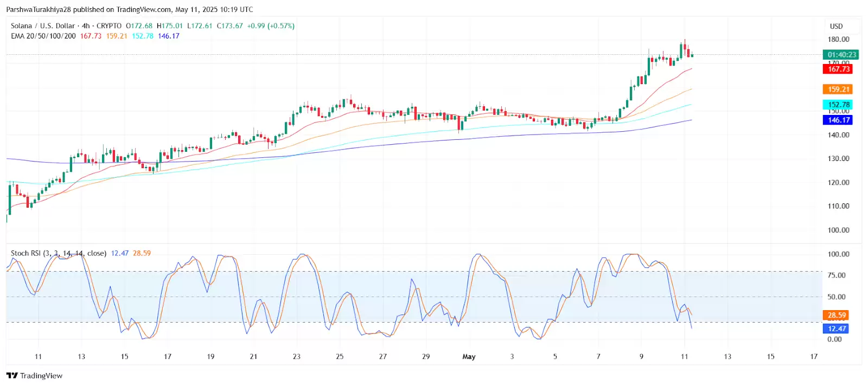Select the EMA 20/50/100/200 indicator legend
The width and height of the screenshot is (868, 386).
[x=43, y=36]
